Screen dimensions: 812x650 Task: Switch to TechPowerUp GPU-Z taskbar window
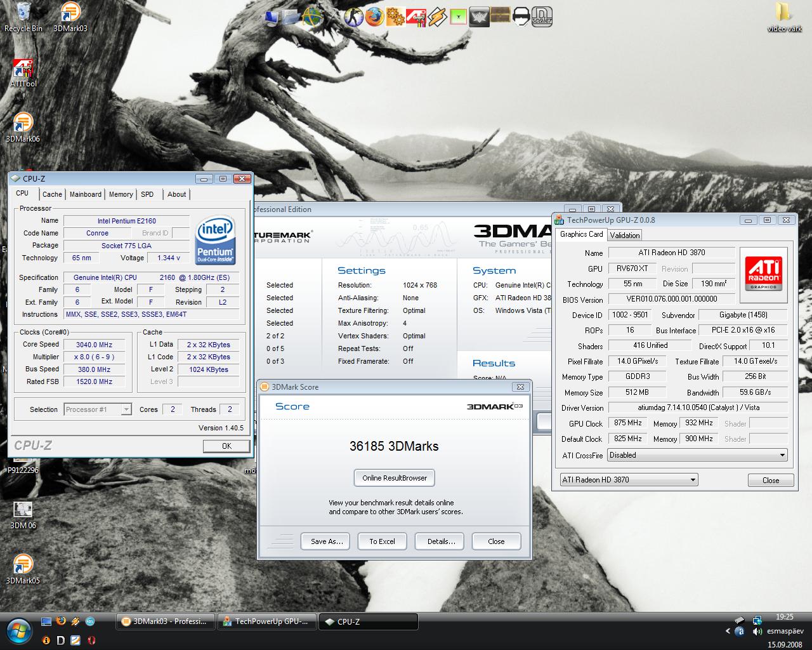coord(266,621)
